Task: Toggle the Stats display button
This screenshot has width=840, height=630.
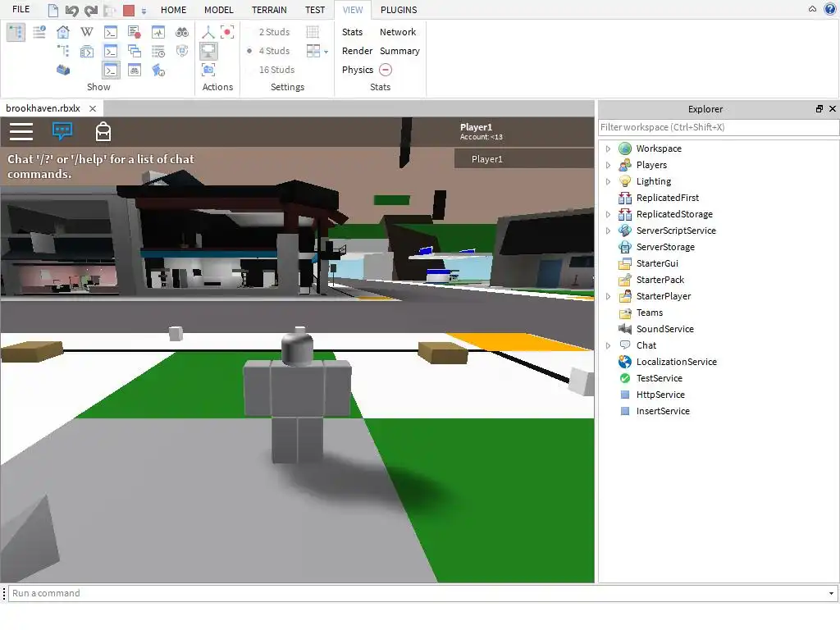Action: coord(353,32)
